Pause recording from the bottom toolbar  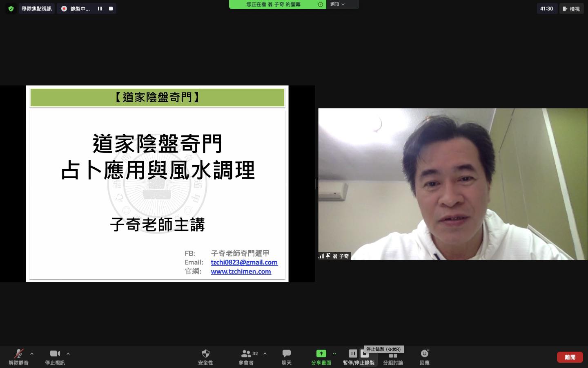pos(353,354)
